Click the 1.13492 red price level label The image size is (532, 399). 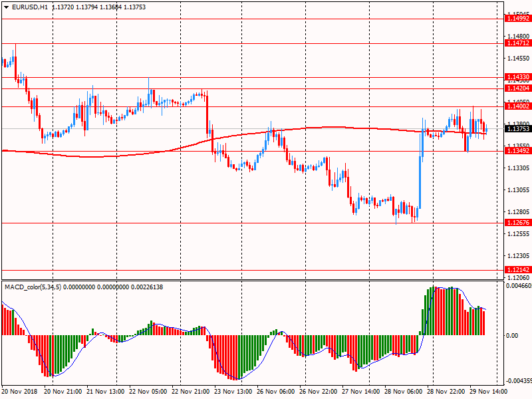pos(518,151)
